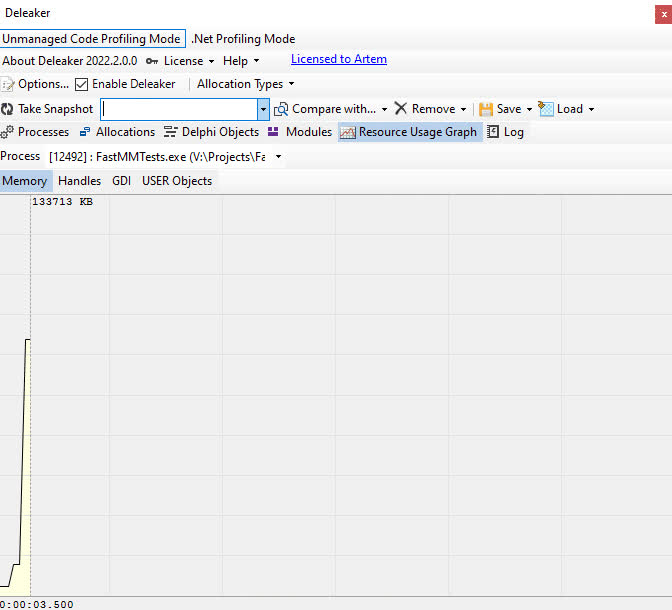Click the License key icon
This screenshot has height=610, width=672.
[x=152, y=61]
